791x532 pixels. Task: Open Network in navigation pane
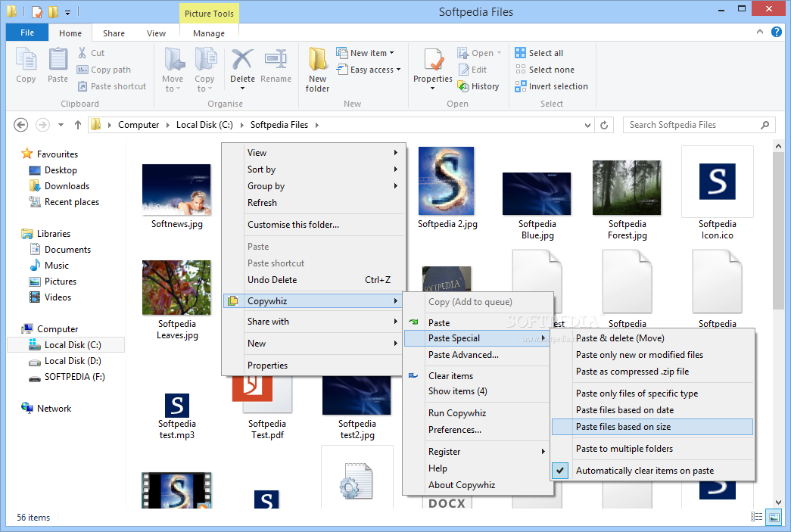click(54, 409)
